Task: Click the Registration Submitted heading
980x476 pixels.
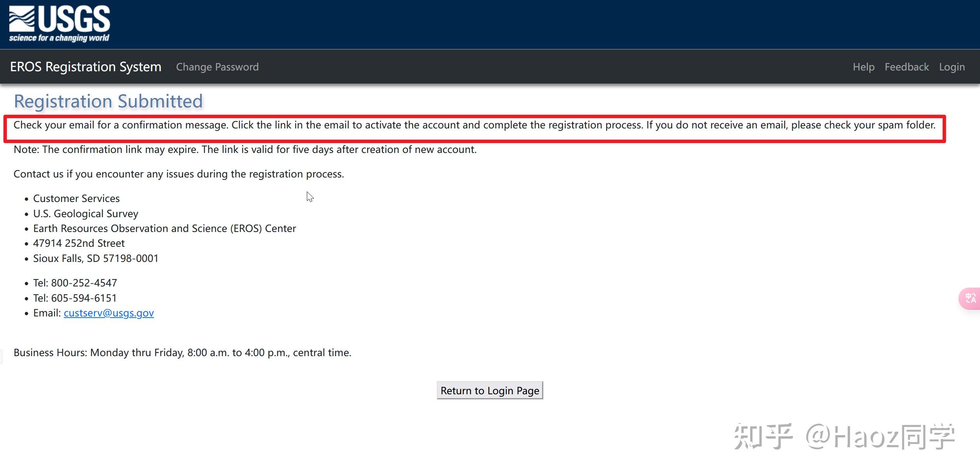Action: [108, 101]
